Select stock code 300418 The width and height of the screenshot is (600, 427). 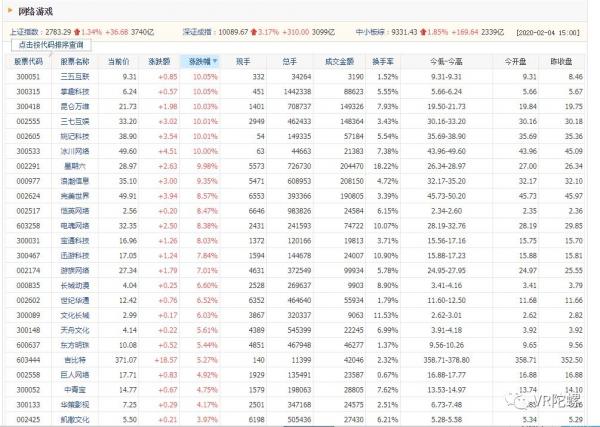[28, 107]
